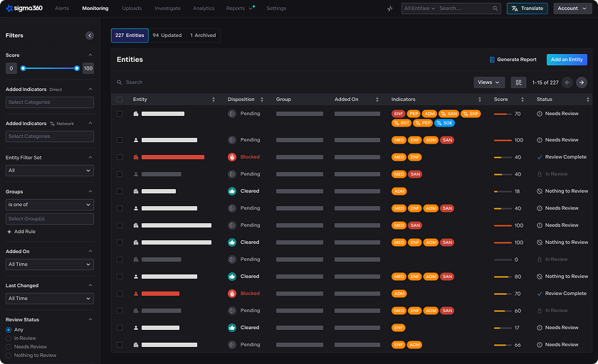The image size is (598, 364).
Task: Check the first entity row checkbox
Action: pos(120,114)
